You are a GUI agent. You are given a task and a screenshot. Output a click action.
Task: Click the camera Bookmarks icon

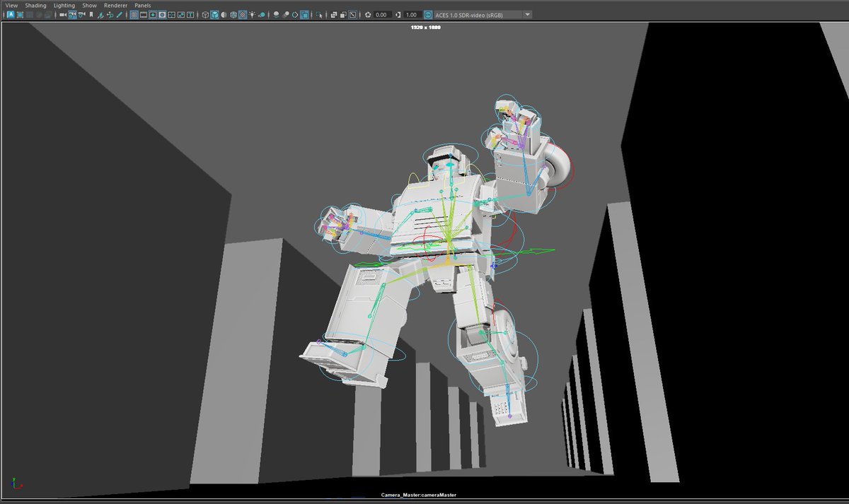coord(91,14)
